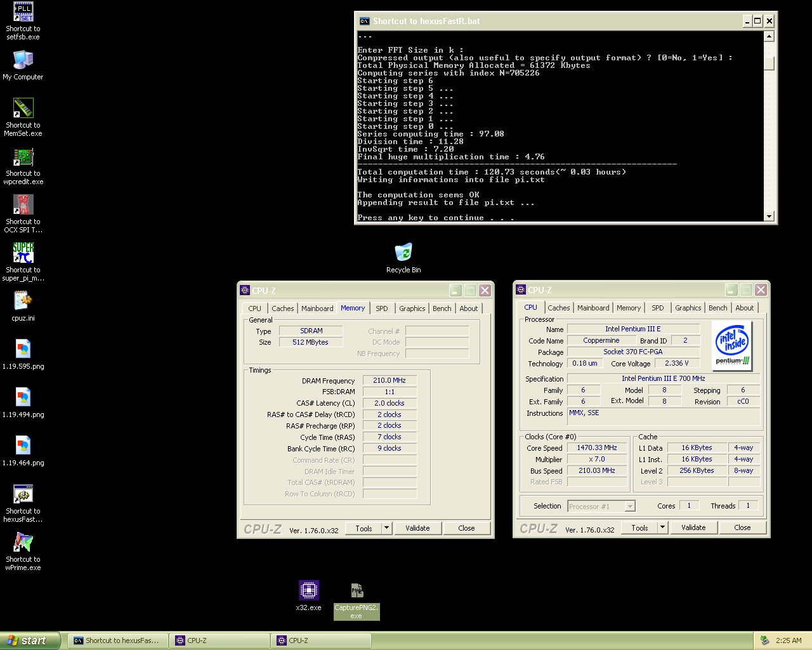Open About tab in right CPU-Z
Screen dimensions: 812x650
[745, 308]
